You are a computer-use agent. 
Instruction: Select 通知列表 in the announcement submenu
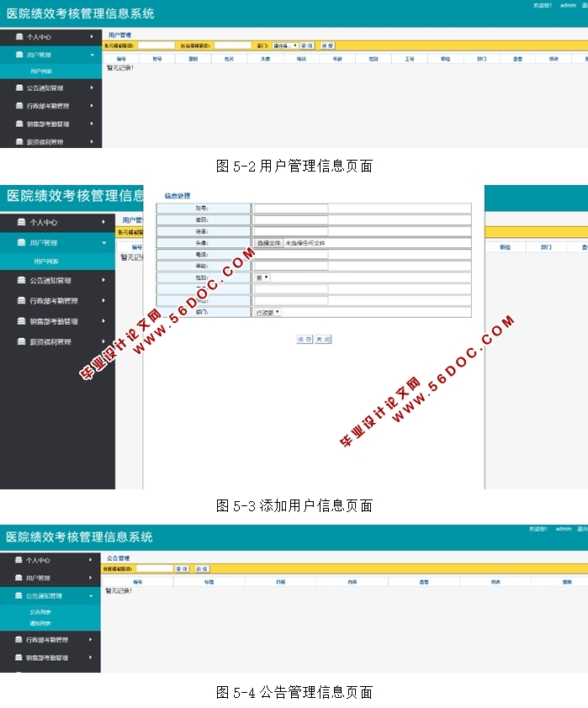[x=40, y=623]
